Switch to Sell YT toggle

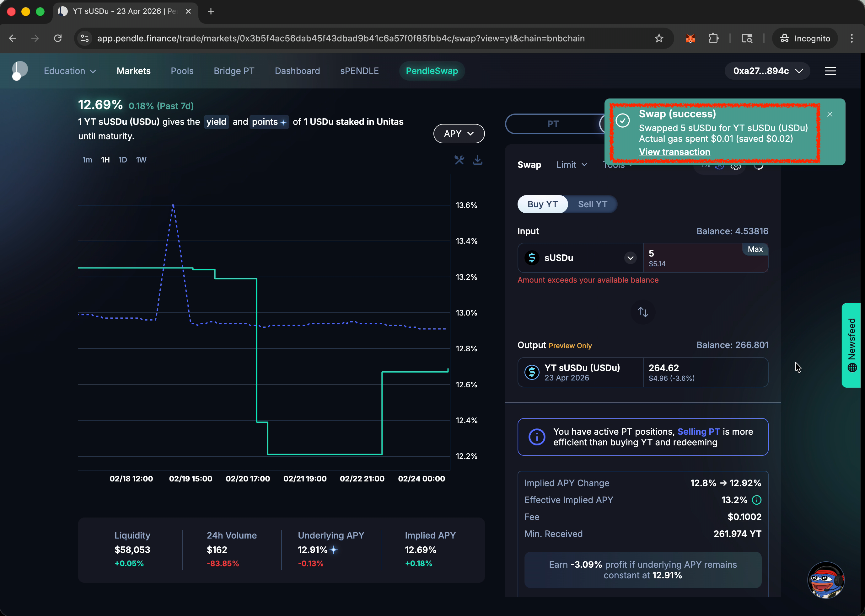592,204
